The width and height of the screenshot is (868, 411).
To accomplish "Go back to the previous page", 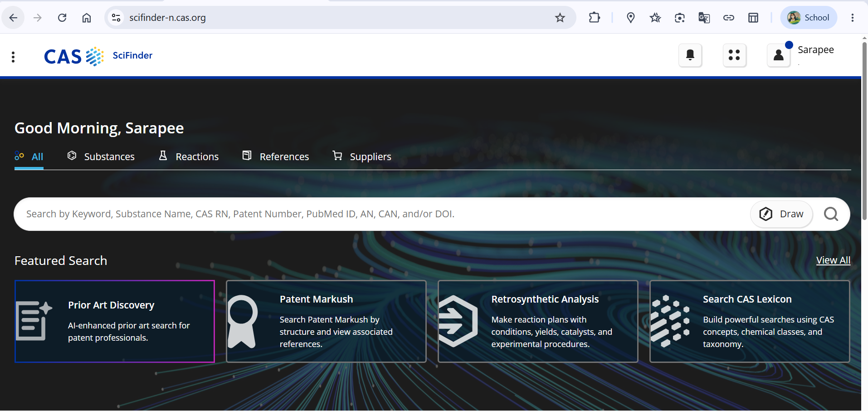I will 13,18.
